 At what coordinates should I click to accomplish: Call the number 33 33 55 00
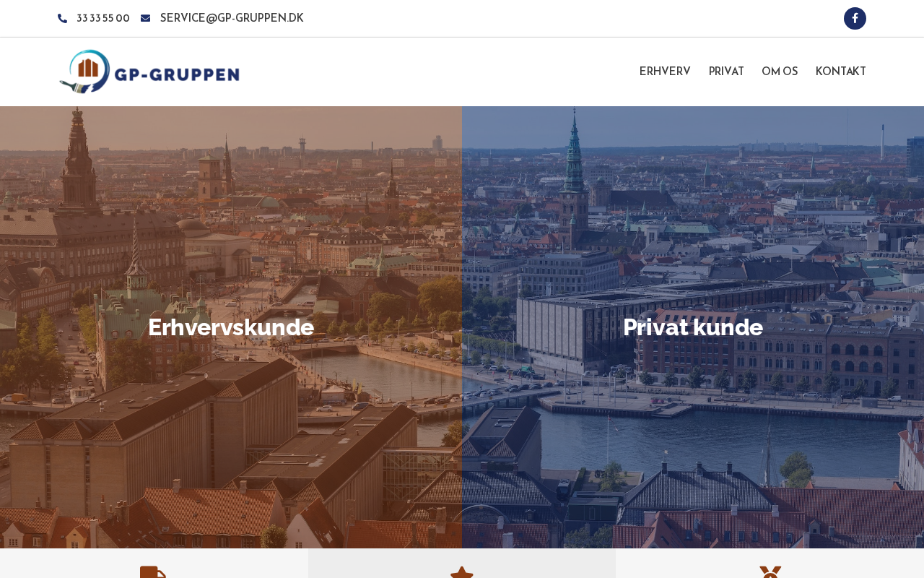103,19
